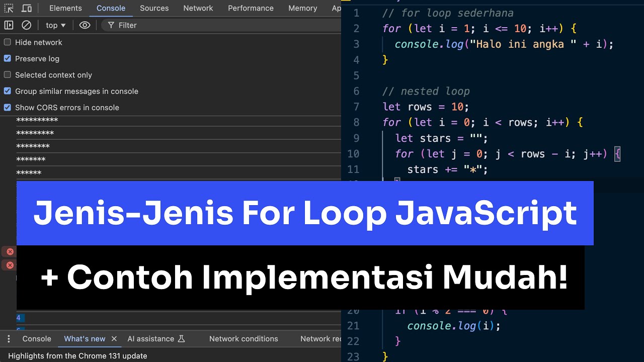Open the Performance tab
Image resolution: width=644 pixels, height=362 pixels.
click(x=251, y=8)
